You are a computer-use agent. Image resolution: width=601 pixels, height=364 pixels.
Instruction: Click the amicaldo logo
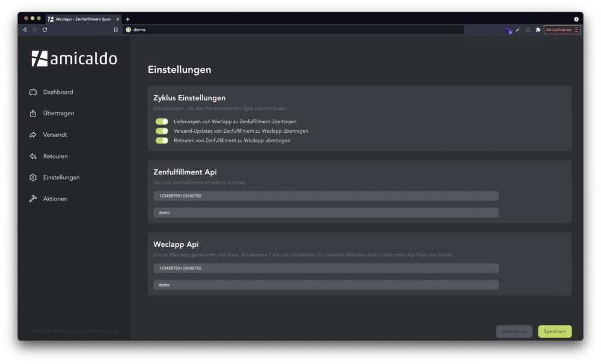75,59
